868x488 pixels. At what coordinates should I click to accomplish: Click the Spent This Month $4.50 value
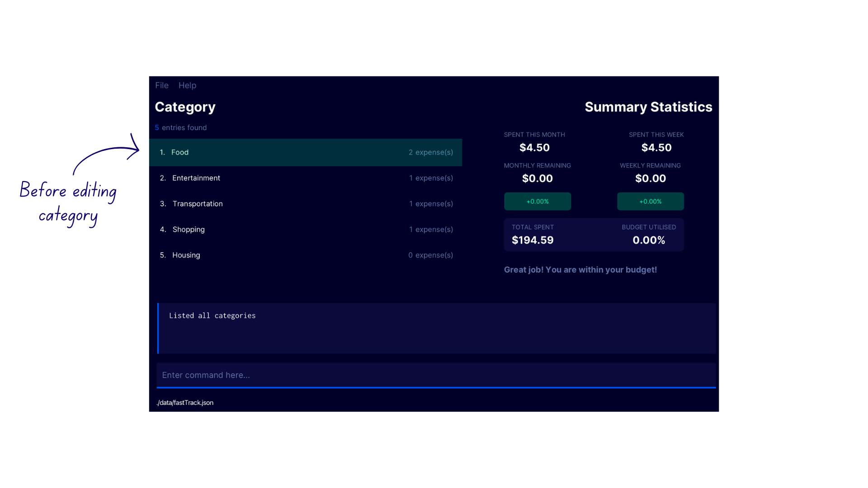coord(534,148)
